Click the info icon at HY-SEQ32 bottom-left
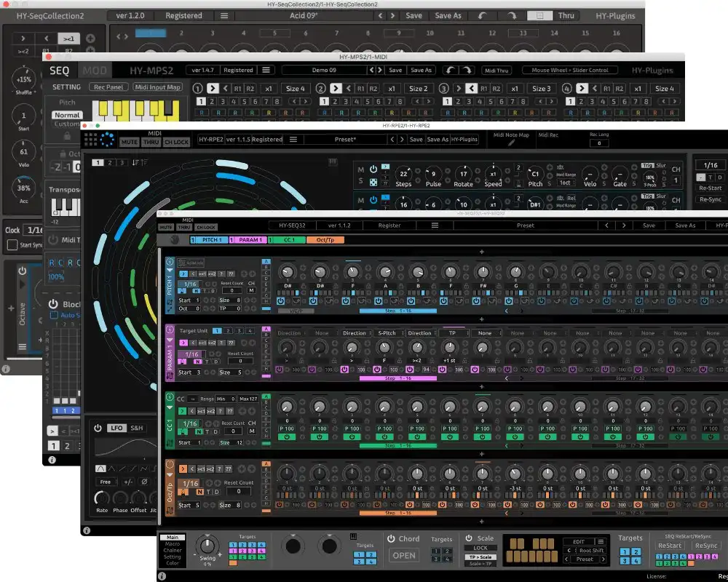 pos(162,576)
